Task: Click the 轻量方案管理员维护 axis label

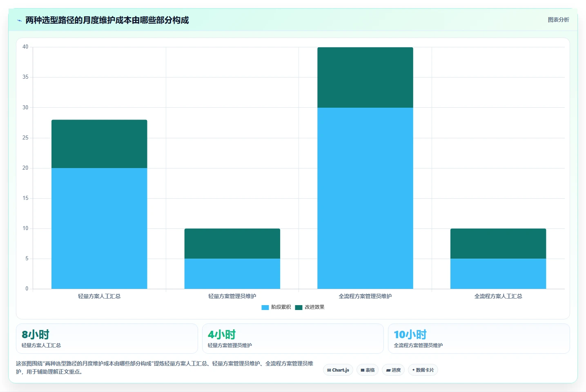Action: pos(232,296)
